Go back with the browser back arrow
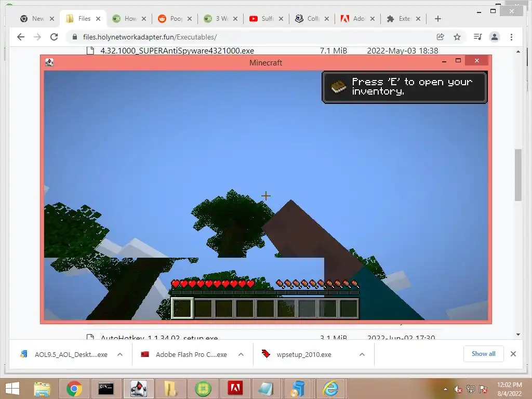The height and width of the screenshot is (399, 532). tap(21, 37)
